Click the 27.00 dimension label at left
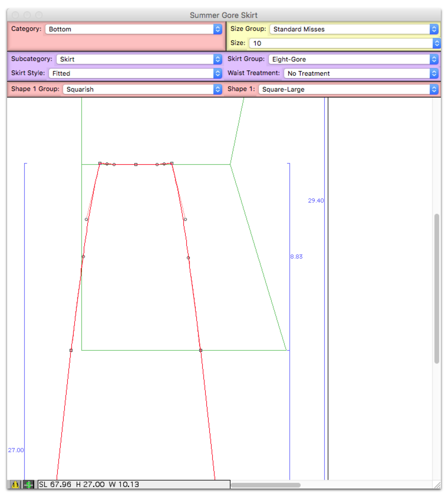448x497 pixels. (16, 450)
